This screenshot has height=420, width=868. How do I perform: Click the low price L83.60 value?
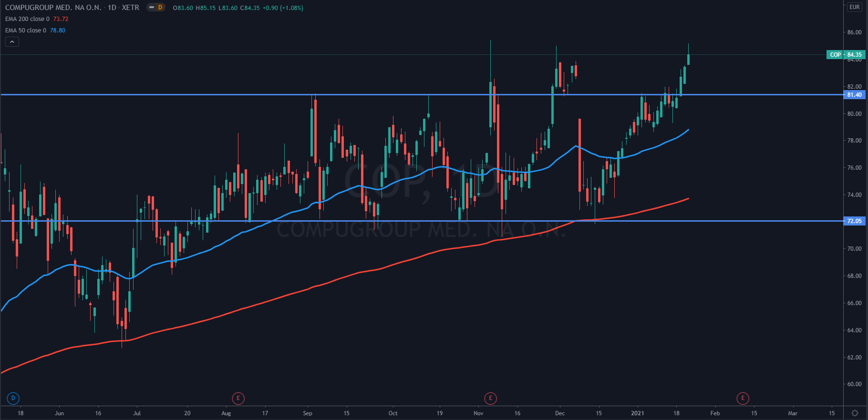click(x=228, y=8)
